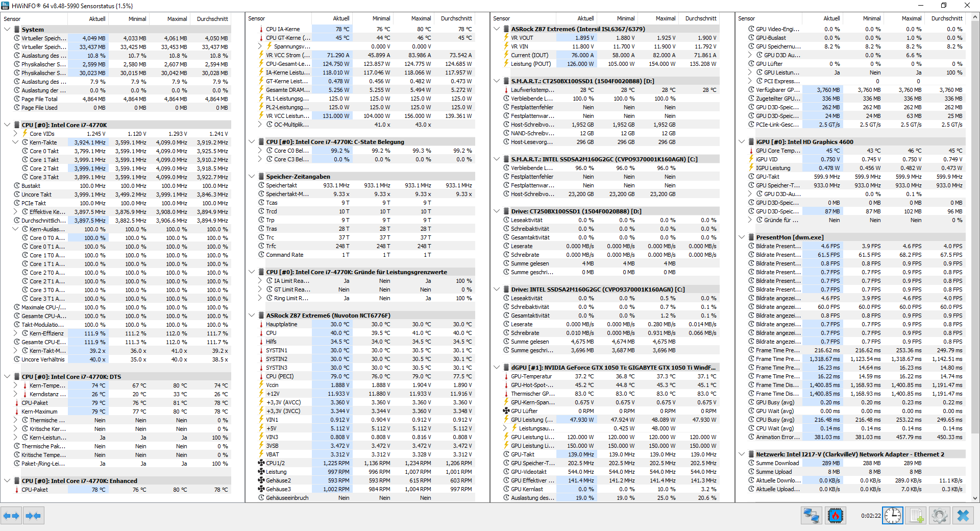Click the clock icon beside Bustakt
Screen dimensions: 980x531
pyautogui.click(x=17, y=186)
